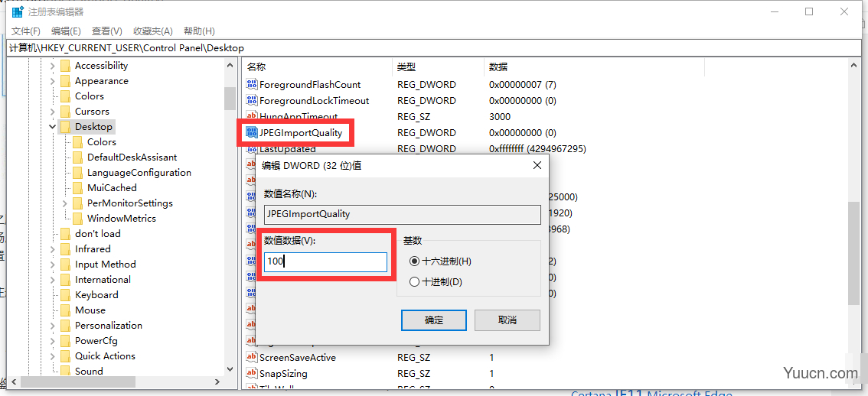Image resolution: width=868 pixels, height=396 pixels.
Task: Select the Colors key under Desktop
Action: pyautogui.click(x=101, y=142)
